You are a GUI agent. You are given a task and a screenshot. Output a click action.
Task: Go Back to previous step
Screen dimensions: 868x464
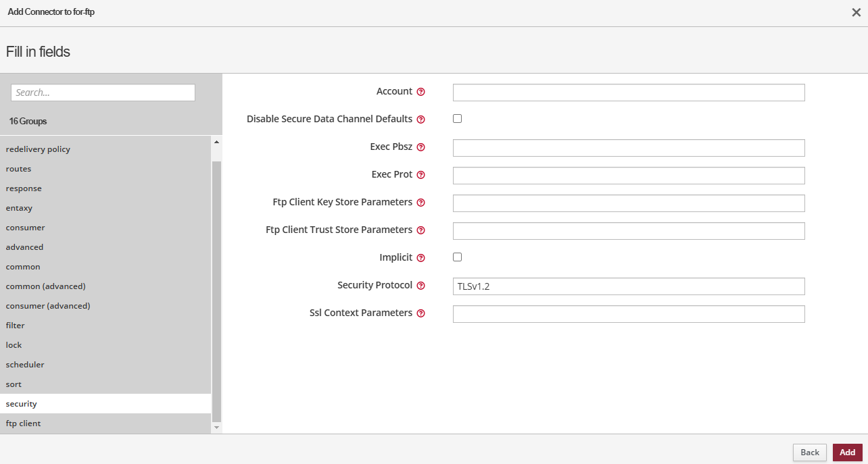coord(809,453)
